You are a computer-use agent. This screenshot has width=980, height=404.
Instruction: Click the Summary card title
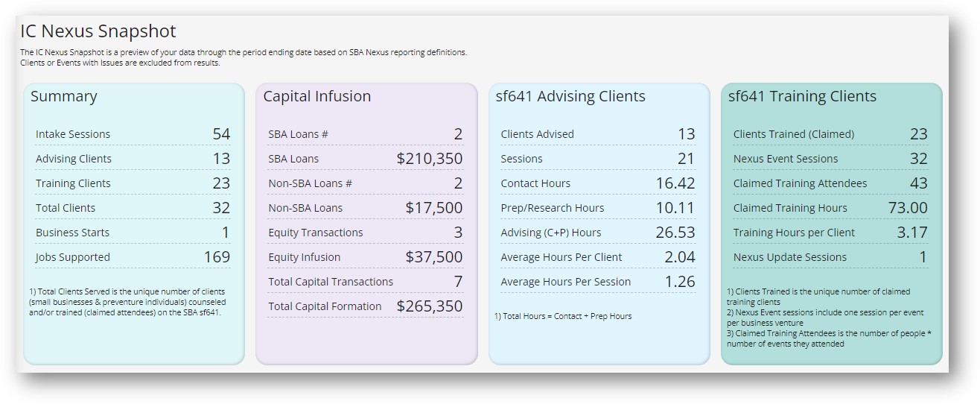(64, 96)
